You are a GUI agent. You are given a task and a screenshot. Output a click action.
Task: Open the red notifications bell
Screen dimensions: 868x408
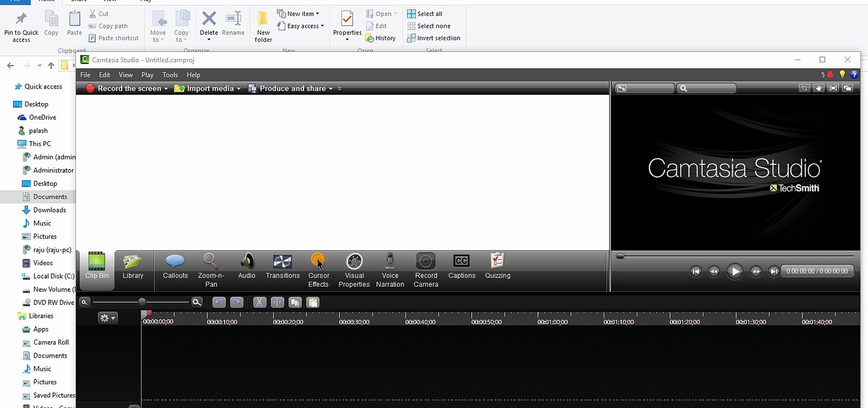click(830, 75)
